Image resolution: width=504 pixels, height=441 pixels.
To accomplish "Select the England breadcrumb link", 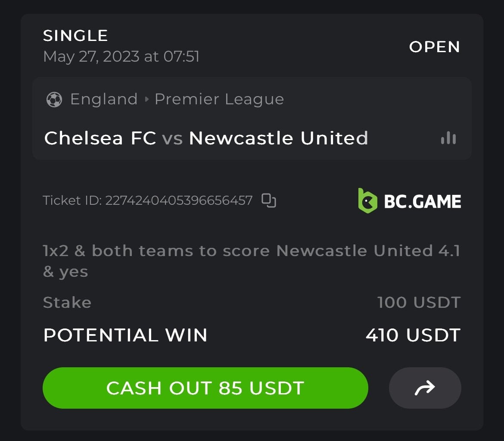I will pos(104,100).
